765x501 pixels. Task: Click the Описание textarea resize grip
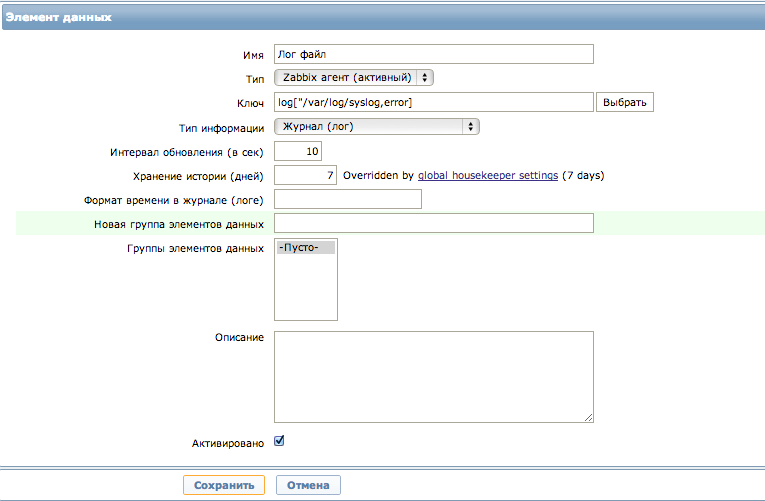coord(588,417)
